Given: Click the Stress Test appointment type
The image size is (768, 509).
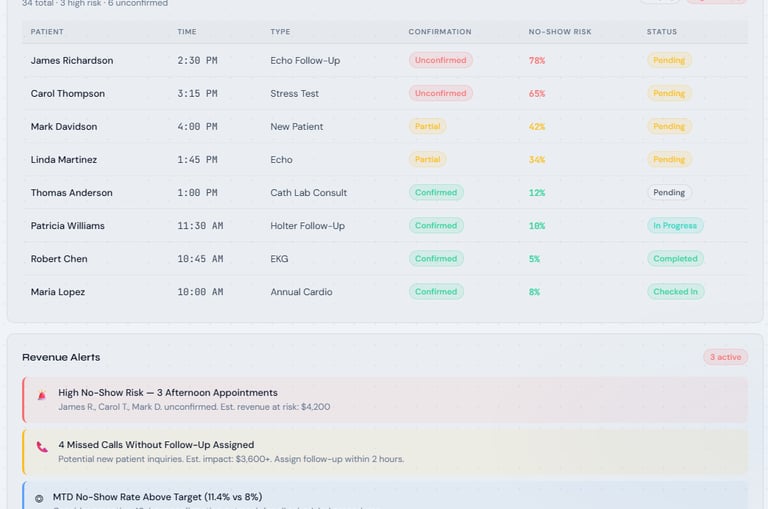Looking at the screenshot, I should click(294, 94).
